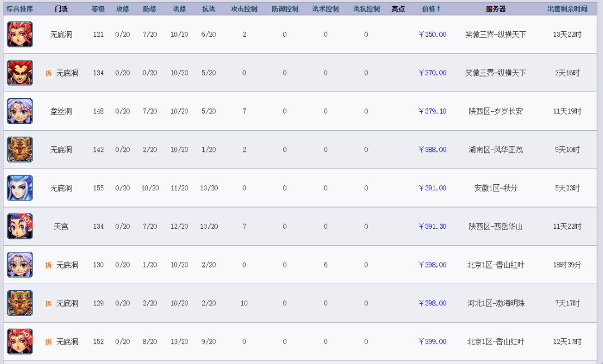This screenshot has height=364, width=603.
Task: Click server name 陕西区-岁岁长安
Action: coord(496,112)
